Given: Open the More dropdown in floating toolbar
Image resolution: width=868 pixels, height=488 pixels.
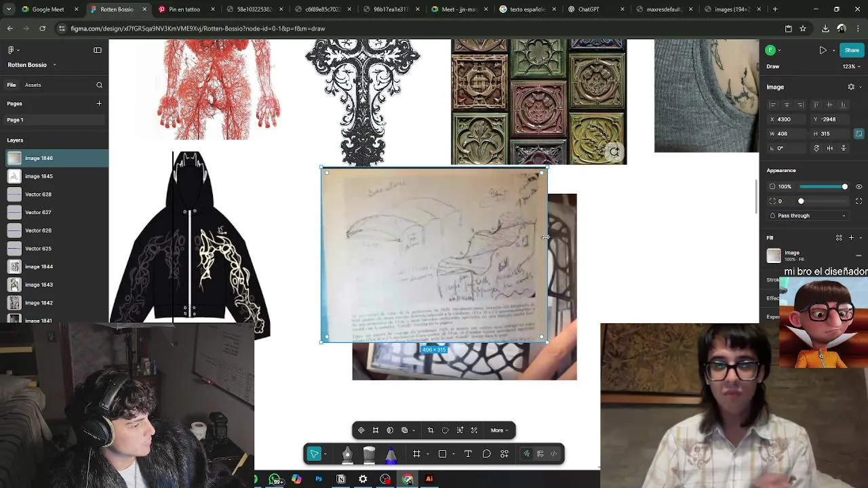Looking at the screenshot, I should (500, 430).
